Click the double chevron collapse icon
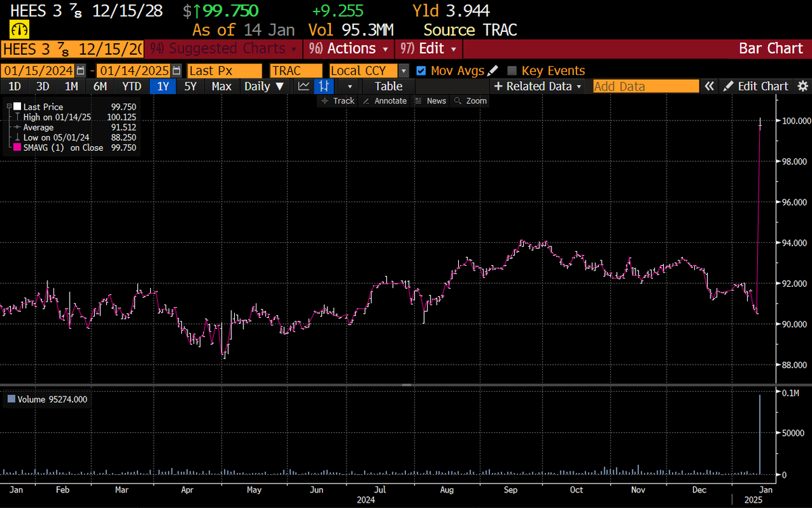Image resolution: width=812 pixels, height=508 pixels. tap(709, 86)
